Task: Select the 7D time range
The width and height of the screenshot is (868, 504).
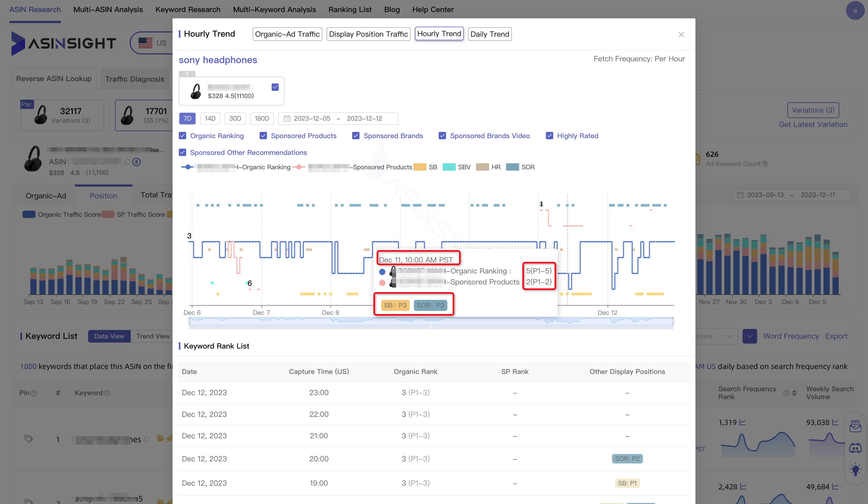Action: [187, 119]
